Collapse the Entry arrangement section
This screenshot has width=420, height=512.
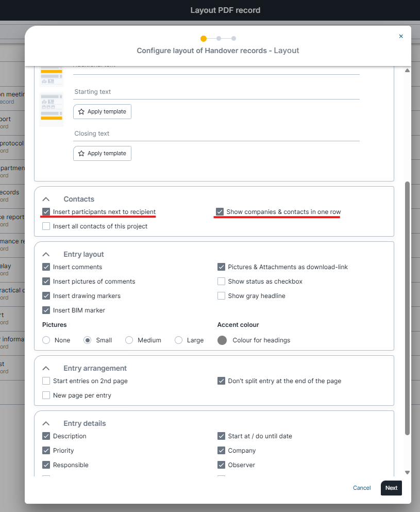(46, 368)
